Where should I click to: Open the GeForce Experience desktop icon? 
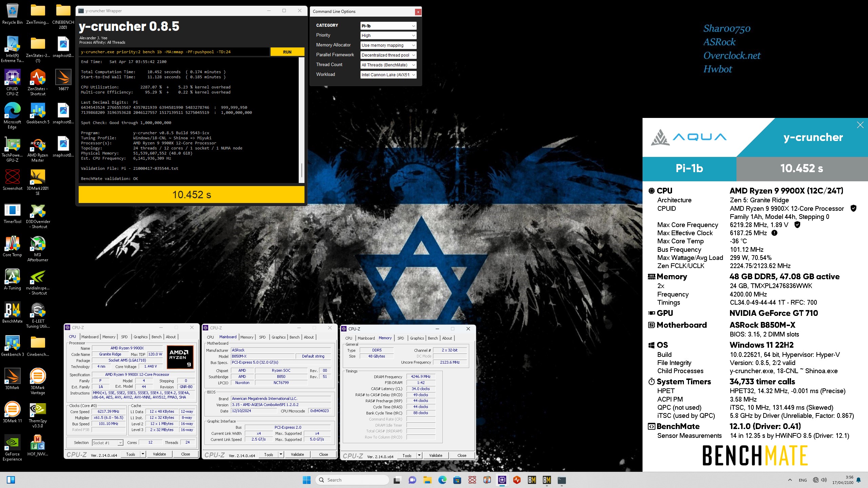pos(13,448)
